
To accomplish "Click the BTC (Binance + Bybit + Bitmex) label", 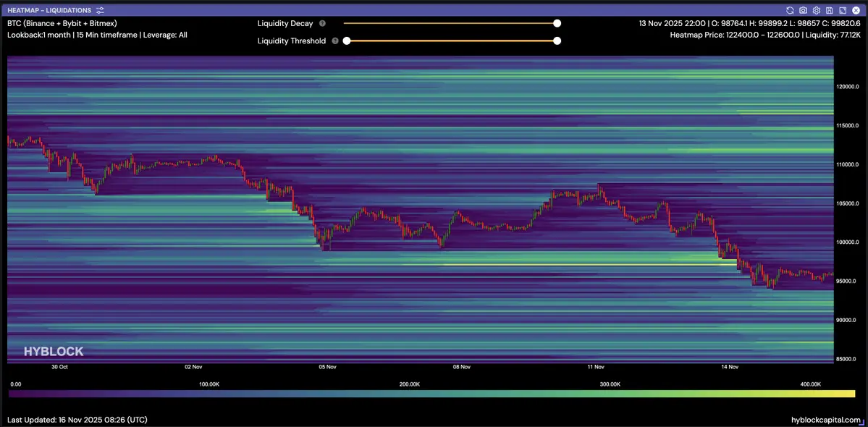I will point(62,23).
